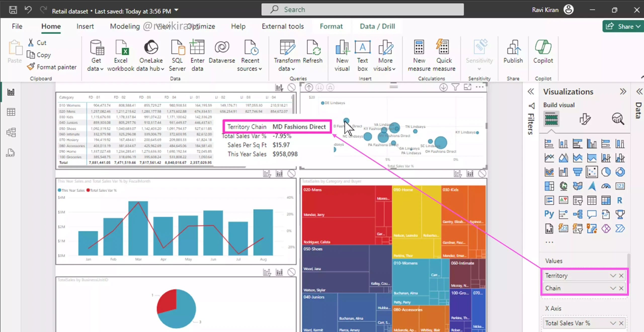Click the Save icon in title bar
The width and height of the screenshot is (644, 332).
13,10
